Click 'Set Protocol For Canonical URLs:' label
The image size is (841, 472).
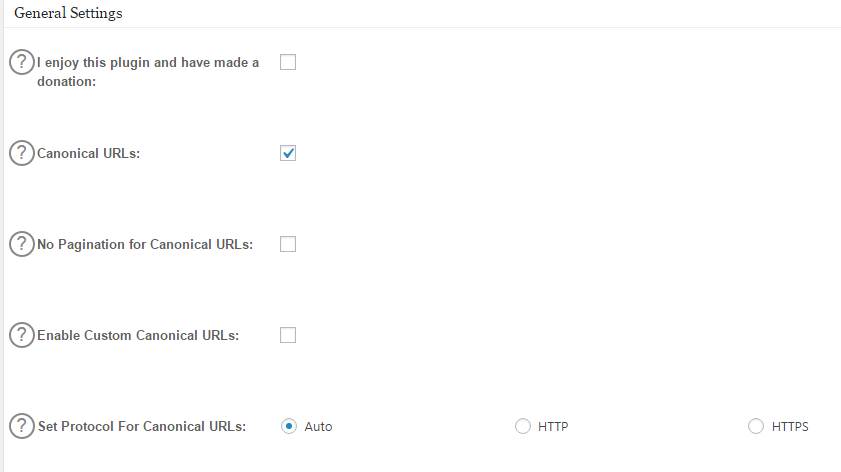(x=141, y=427)
